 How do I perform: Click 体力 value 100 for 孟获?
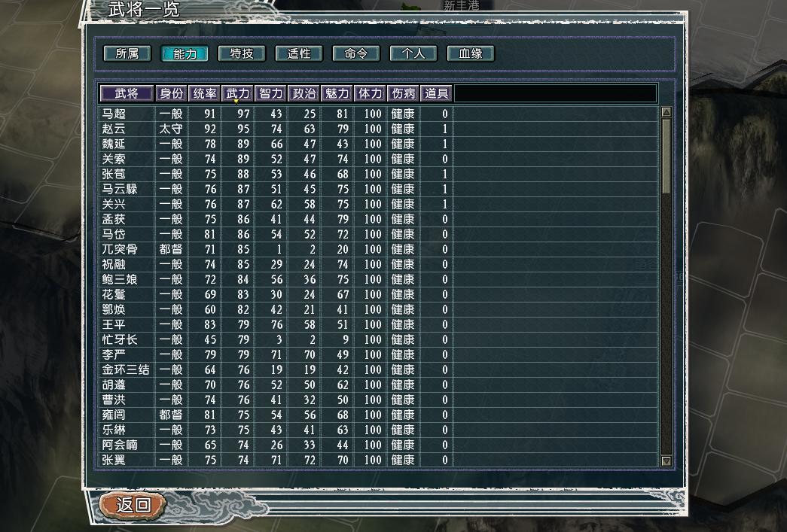pyautogui.click(x=373, y=219)
